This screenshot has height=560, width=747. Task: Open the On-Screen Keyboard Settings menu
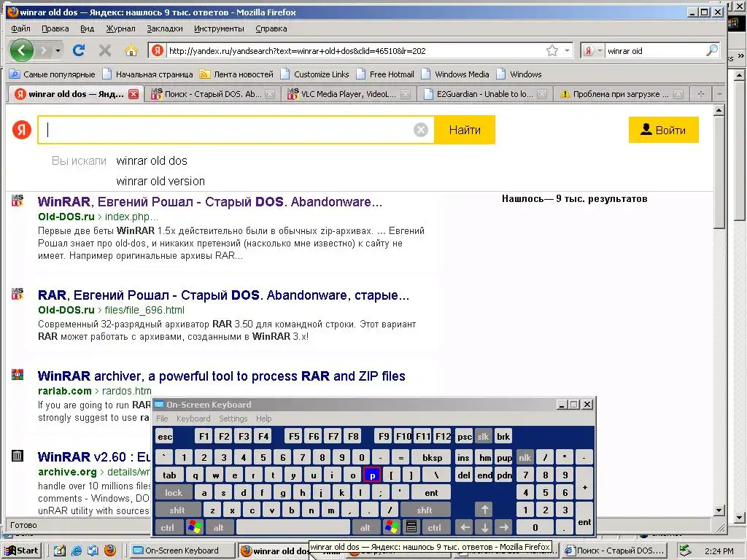233,419
